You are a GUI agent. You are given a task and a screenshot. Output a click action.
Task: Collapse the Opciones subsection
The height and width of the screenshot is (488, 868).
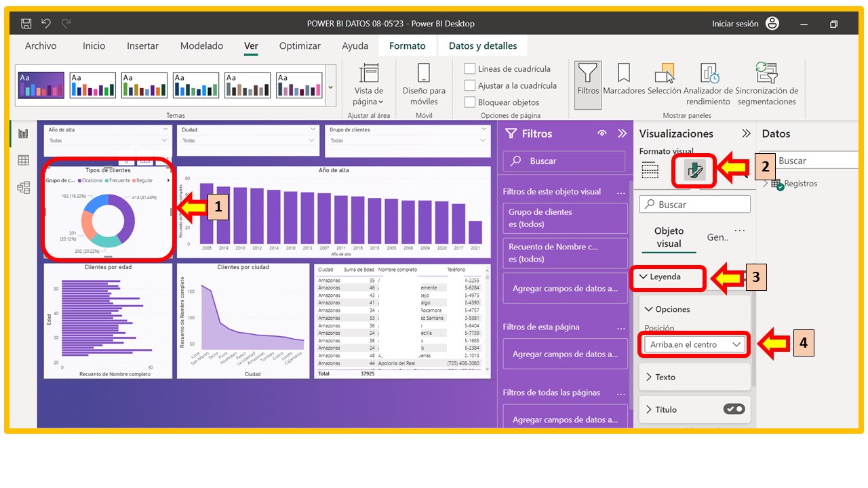(x=649, y=309)
